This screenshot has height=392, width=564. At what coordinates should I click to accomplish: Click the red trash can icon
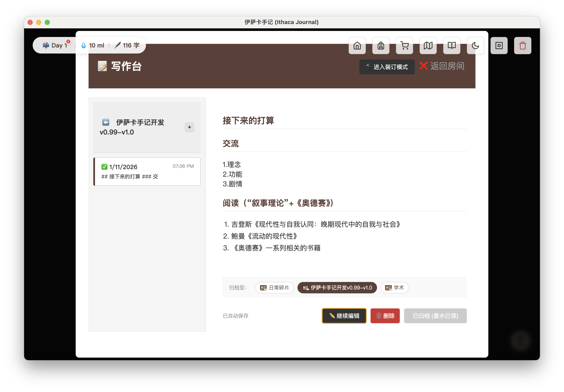[523, 45]
